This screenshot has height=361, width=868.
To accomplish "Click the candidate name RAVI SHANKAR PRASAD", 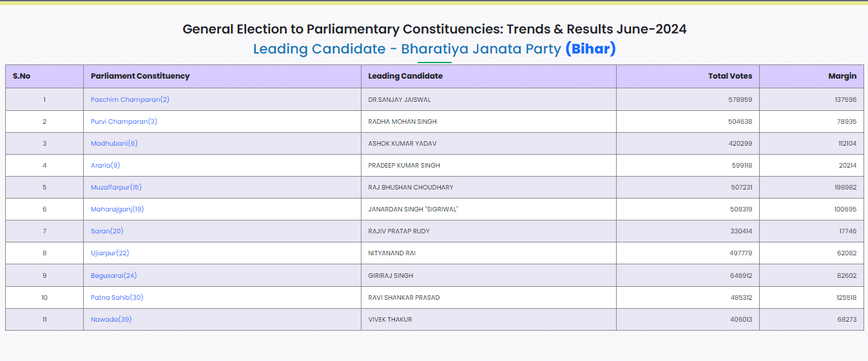I will pos(404,298).
